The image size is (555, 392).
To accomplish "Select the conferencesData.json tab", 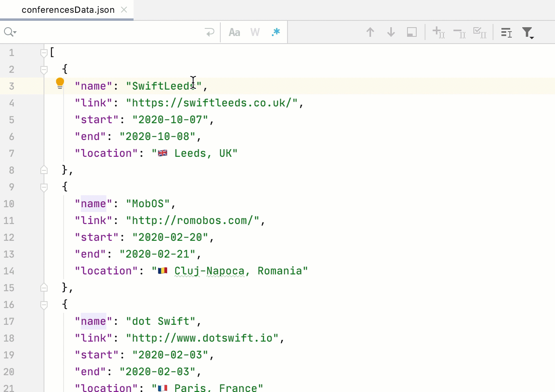I will pos(68,10).
